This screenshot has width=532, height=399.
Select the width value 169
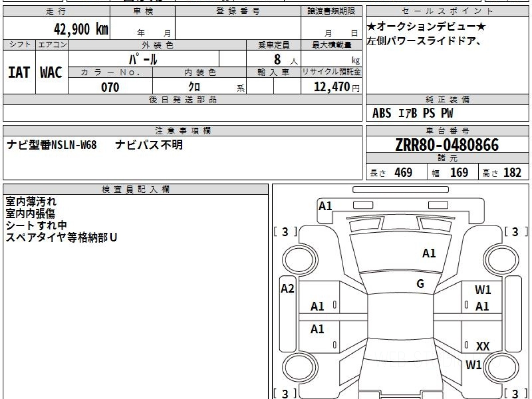coord(459,172)
